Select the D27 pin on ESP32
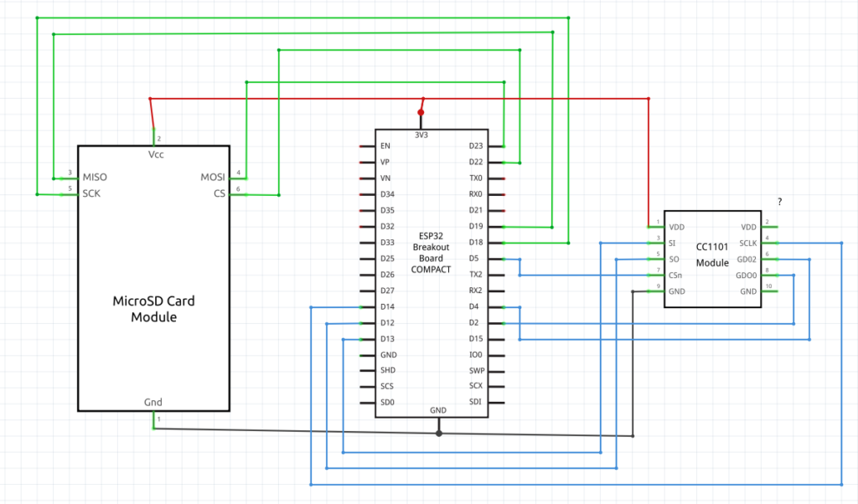 [387, 291]
